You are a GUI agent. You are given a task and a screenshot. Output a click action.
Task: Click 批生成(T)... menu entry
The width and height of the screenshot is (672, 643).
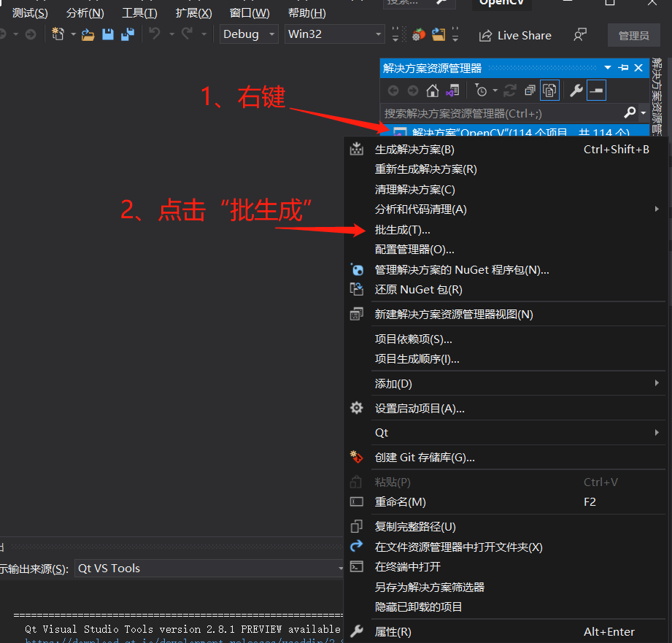tap(506, 230)
